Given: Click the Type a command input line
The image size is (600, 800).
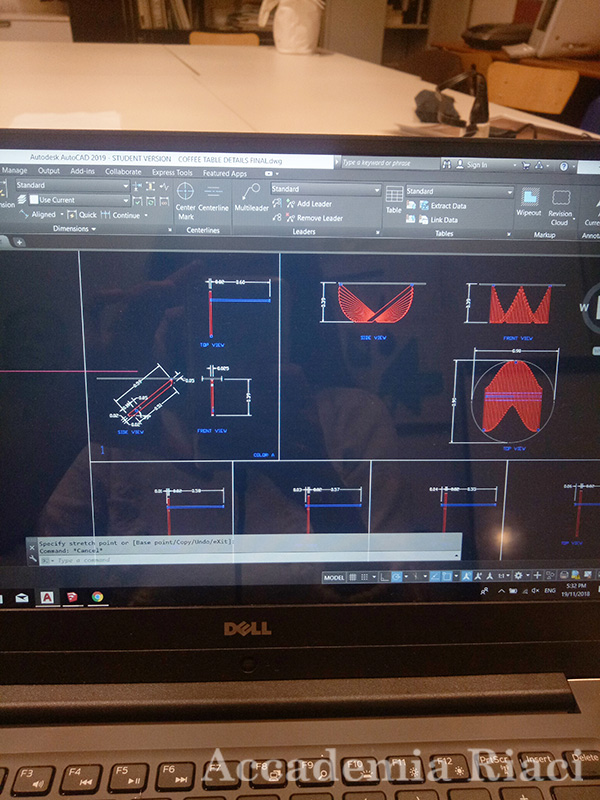Looking at the screenshot, I should [x=248, y=559].
